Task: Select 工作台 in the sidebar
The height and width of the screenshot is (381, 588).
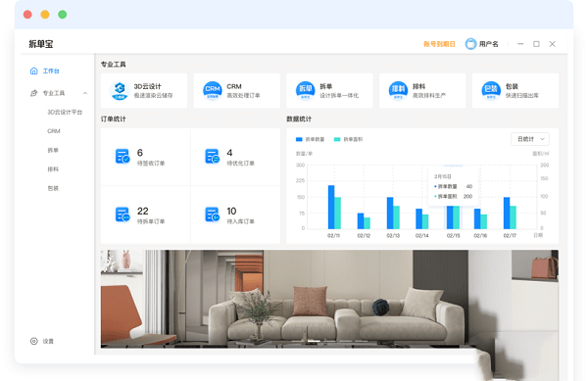Action: tap(51, 71)
